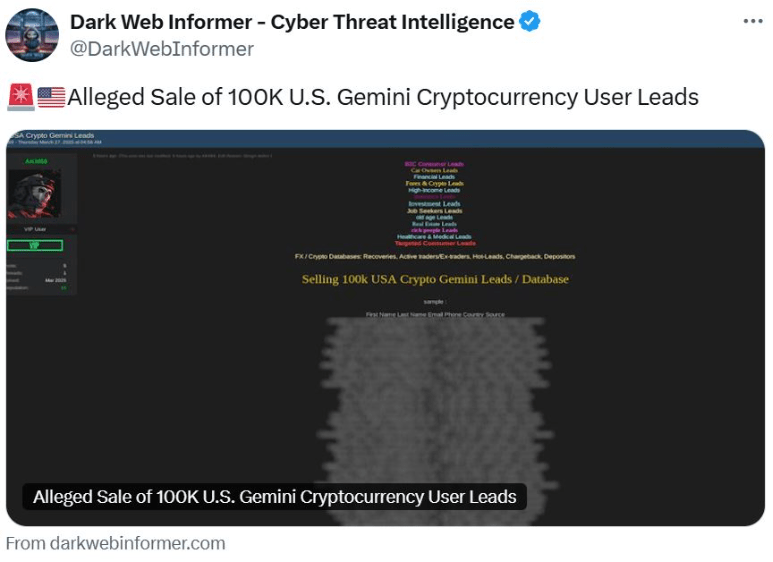This screenshot has height=562, width=773.
Task: Open the Dark Web Informer display name
Action: [x=292, y=22]
